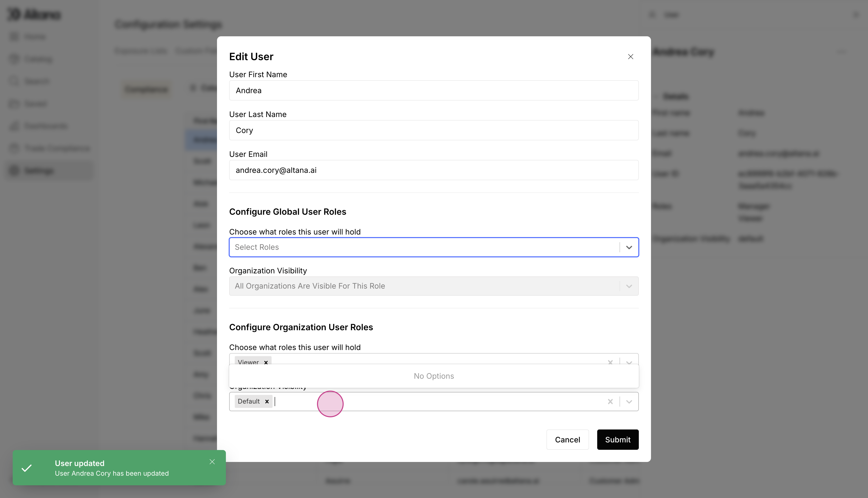Remove the Default visibility tag

(267, 401)
